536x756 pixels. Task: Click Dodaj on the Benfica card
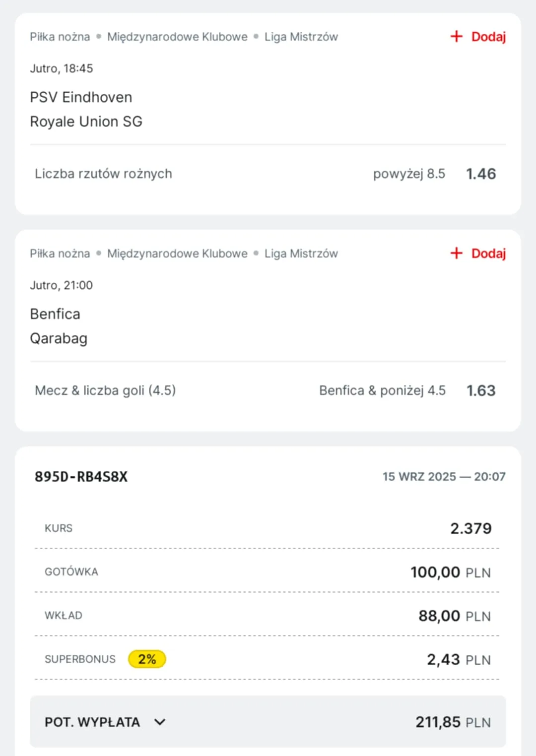(x=488, y=253)
